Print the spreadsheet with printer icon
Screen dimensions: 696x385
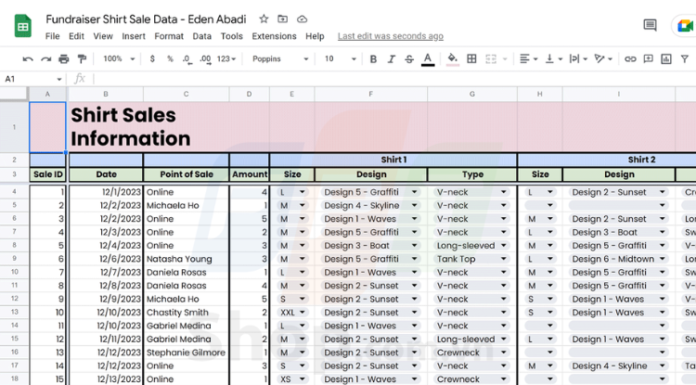coord(63,59)
